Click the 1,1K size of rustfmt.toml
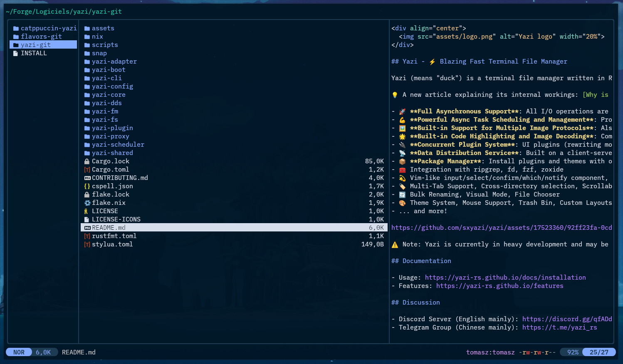Image resolution: width=623 pixels, height=364 pixels. pyautogui.click(x=376, y=236)
